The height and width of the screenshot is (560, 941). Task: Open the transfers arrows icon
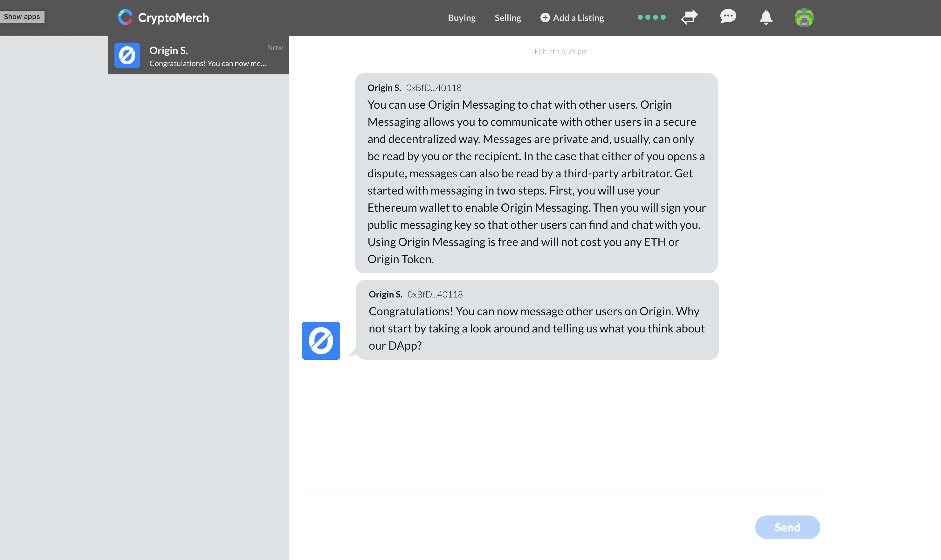tap(689, 17)
